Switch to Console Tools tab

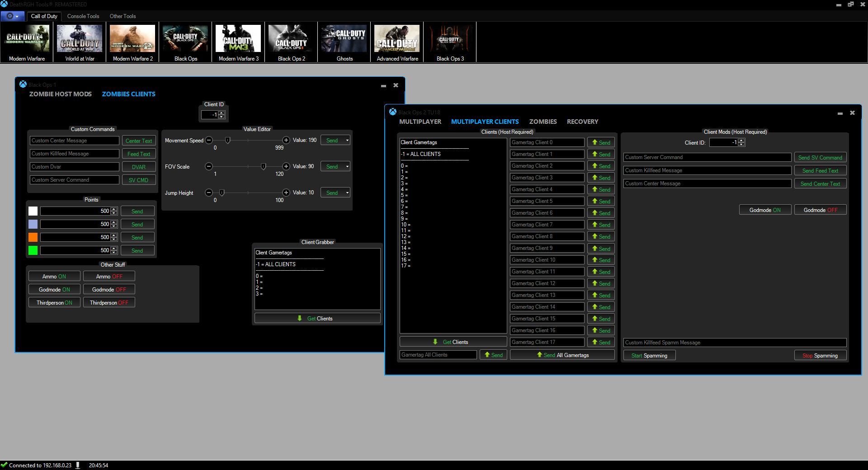click(83, 16)
